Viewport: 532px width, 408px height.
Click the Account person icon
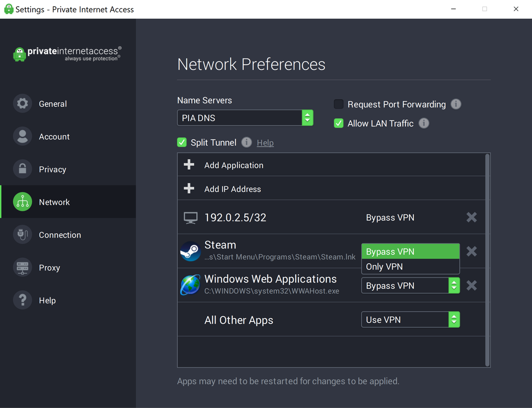22,136
